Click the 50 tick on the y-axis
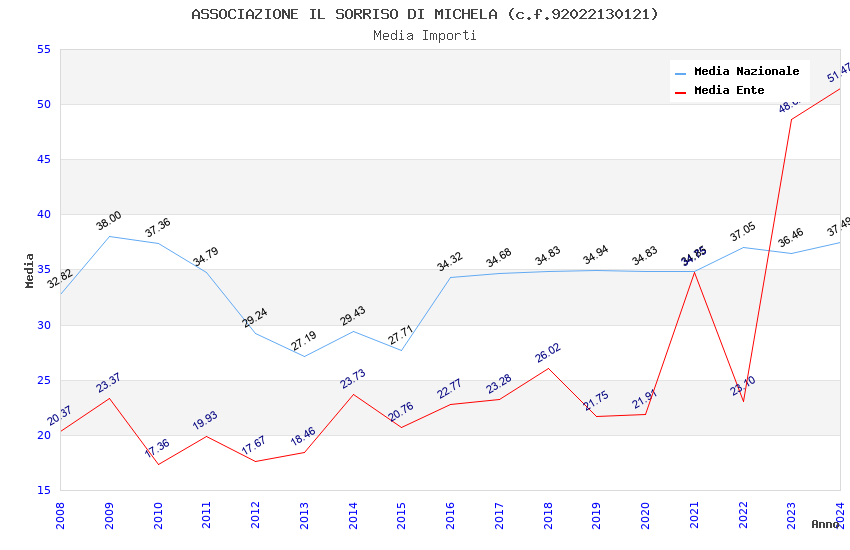 coord(44,104)
